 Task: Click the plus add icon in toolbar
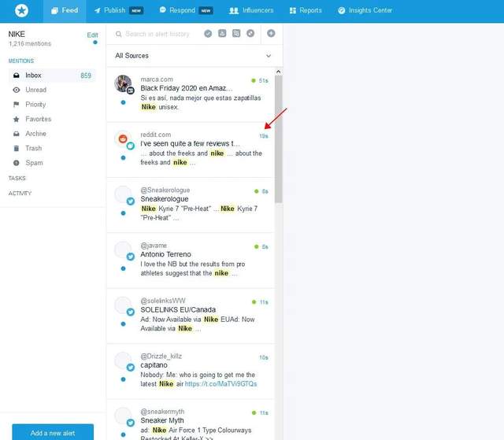click(x=271, y=33)
